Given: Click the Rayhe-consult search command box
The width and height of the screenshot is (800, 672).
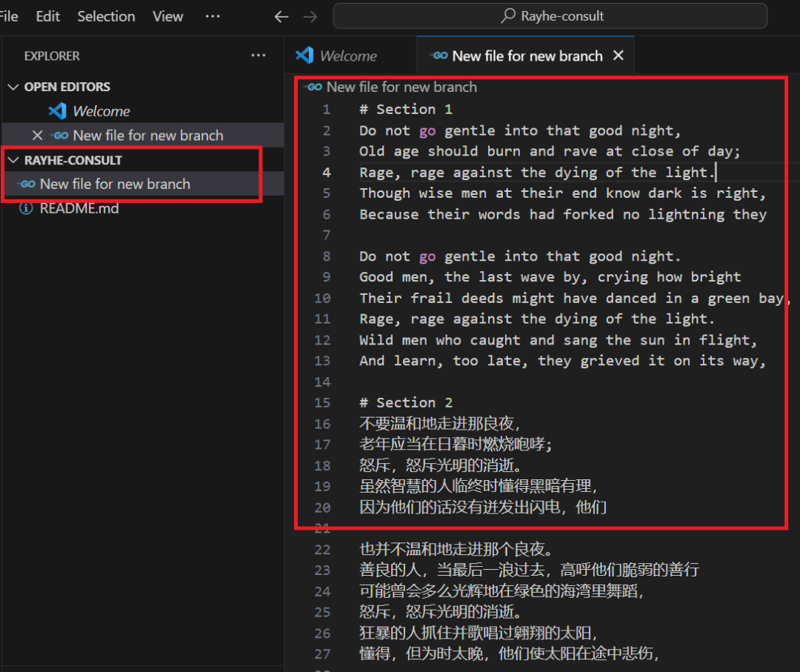Looking at the screenshot, I should click(550, 16).
